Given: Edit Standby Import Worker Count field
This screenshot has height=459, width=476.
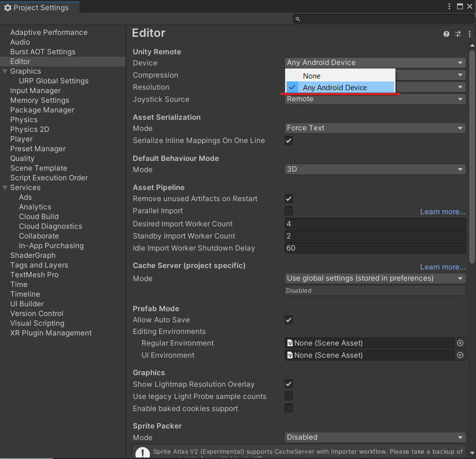Looking at the screenshot, I should tap(375, 236).
